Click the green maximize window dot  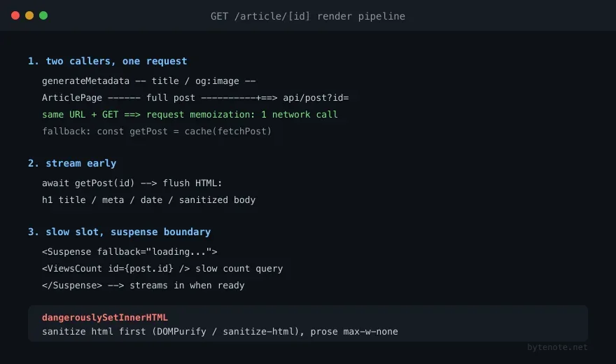[x=43, y=15]
